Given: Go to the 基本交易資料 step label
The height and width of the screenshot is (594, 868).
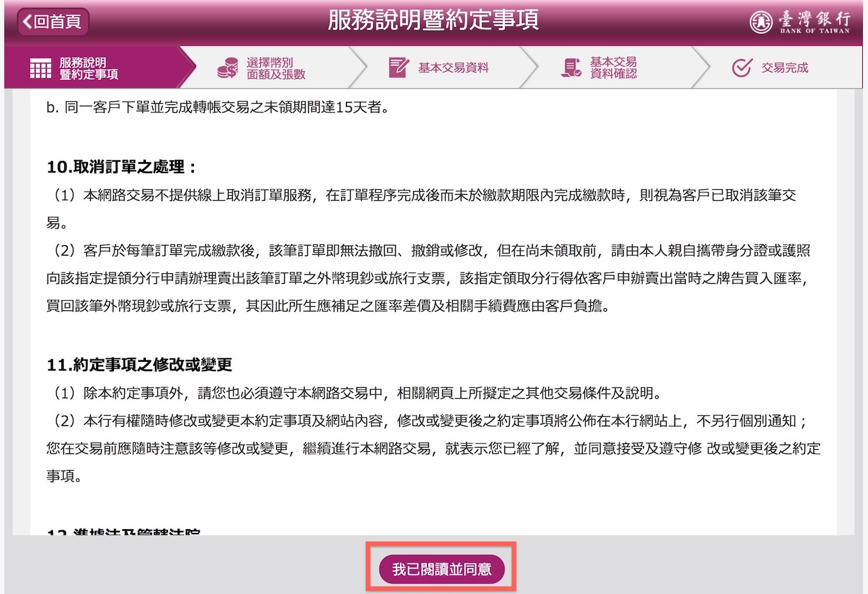Looking at the screenshot, I should [x=453, y=68].
